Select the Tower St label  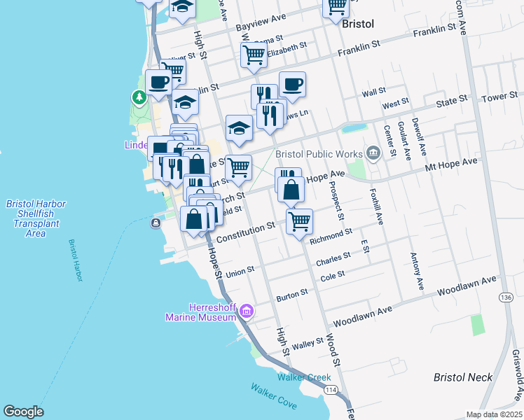[499, 97]
